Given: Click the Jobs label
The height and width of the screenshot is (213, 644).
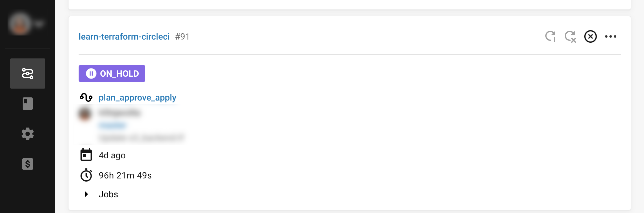Looking at the screenshot, I should tap(108, 194).
